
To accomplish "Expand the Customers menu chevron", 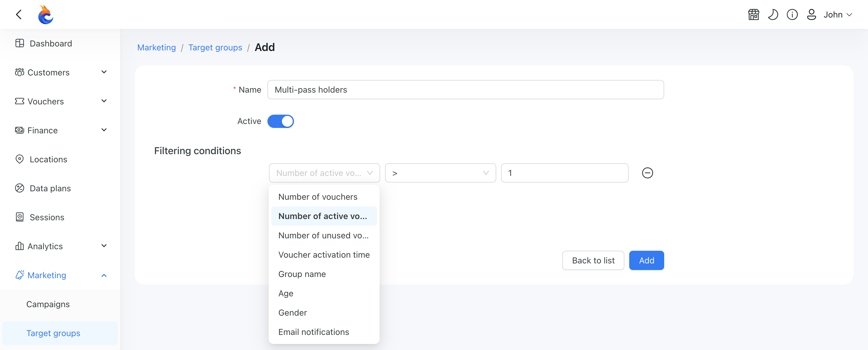I will [x=104, y=72].
